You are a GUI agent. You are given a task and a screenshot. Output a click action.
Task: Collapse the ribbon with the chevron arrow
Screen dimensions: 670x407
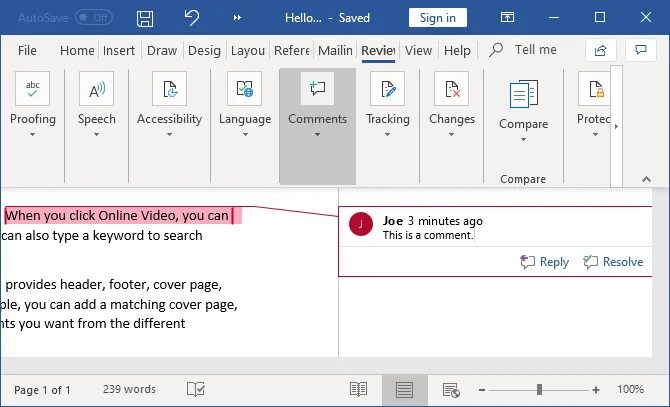coord(646,179)
